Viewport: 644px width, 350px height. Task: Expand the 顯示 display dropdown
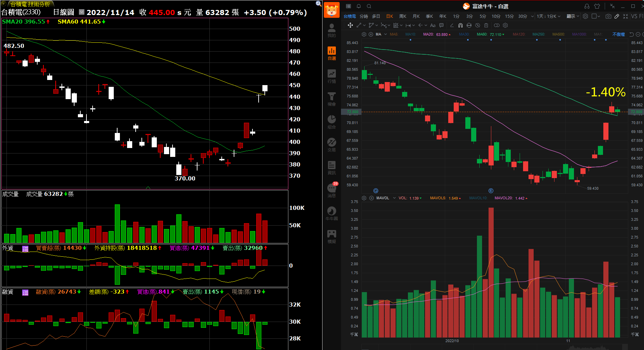click(573, 16)
